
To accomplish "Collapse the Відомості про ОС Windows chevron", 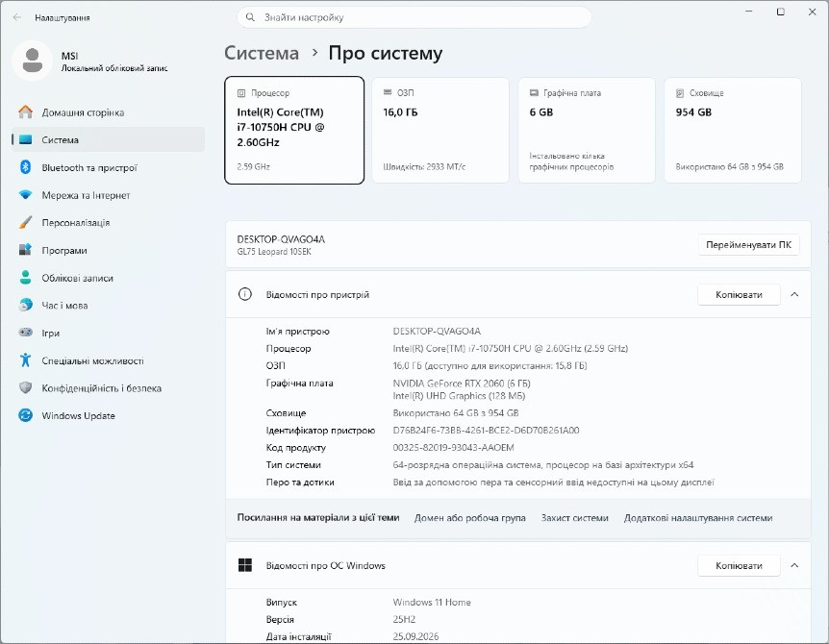I will click(794, 565).
